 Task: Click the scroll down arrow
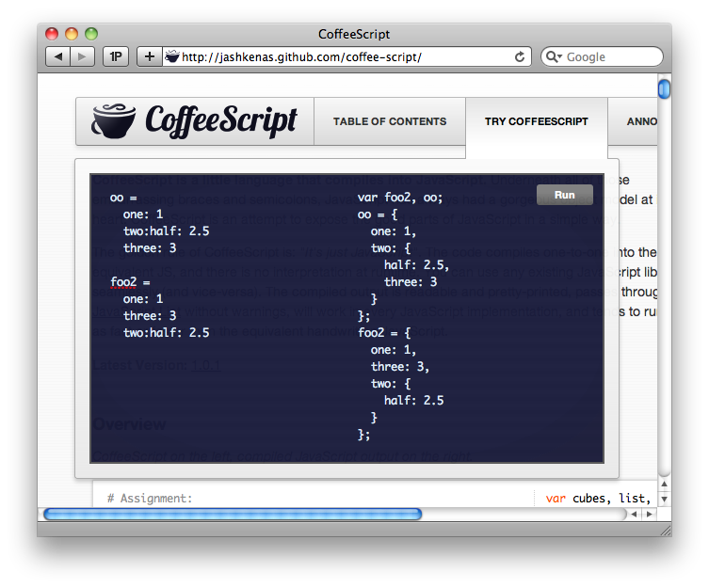coord(664,498)
